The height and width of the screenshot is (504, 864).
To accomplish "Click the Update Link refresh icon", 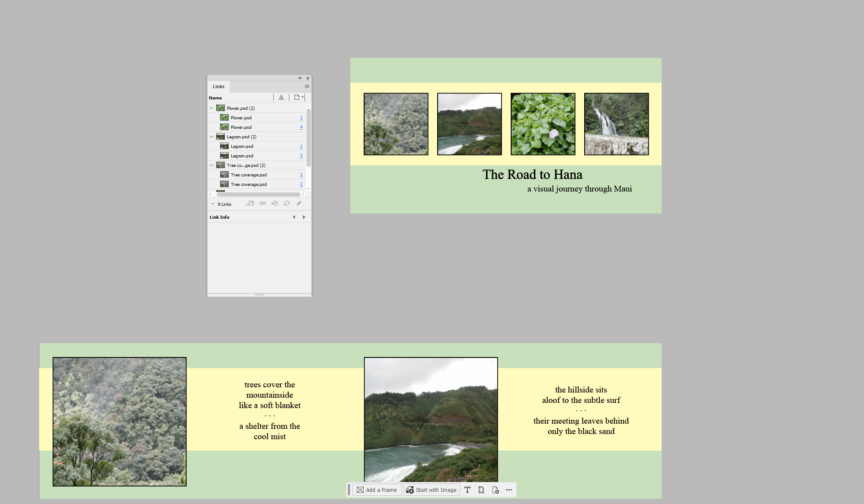I will [287, 204].
